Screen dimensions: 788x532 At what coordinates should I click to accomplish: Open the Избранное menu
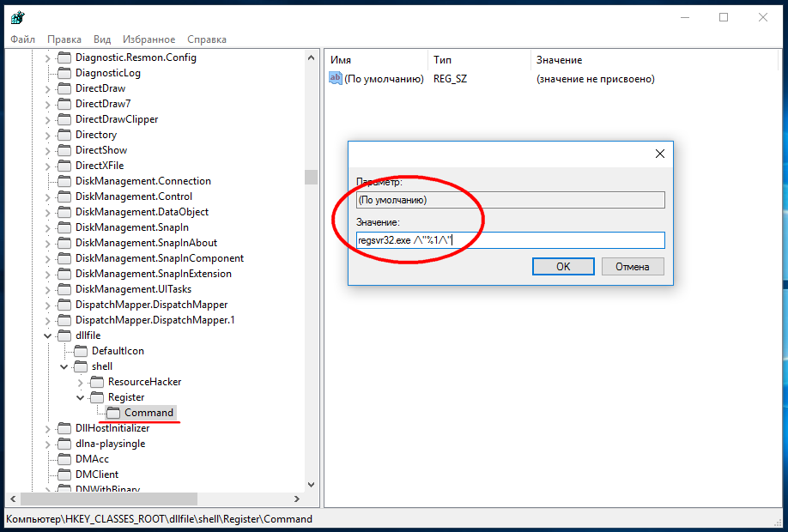point(149,39)
